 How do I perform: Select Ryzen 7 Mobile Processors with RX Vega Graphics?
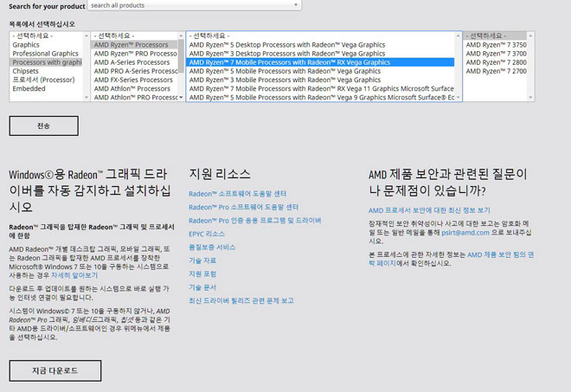coord(320,62)
